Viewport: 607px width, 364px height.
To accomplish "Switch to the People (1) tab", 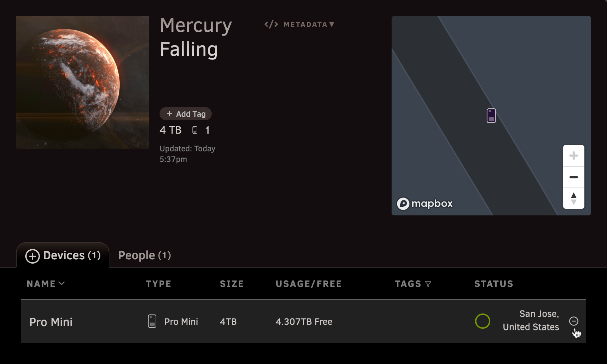I will (145, 255).
